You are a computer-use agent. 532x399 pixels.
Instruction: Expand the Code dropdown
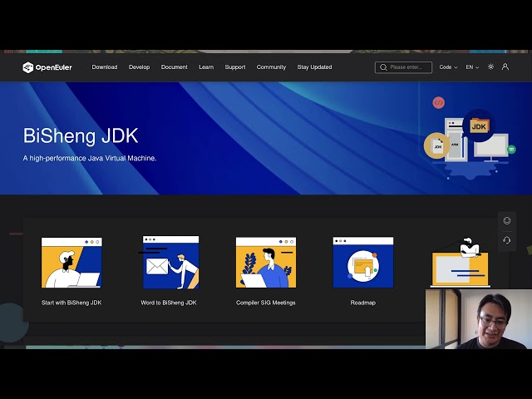tap(448, 67)
